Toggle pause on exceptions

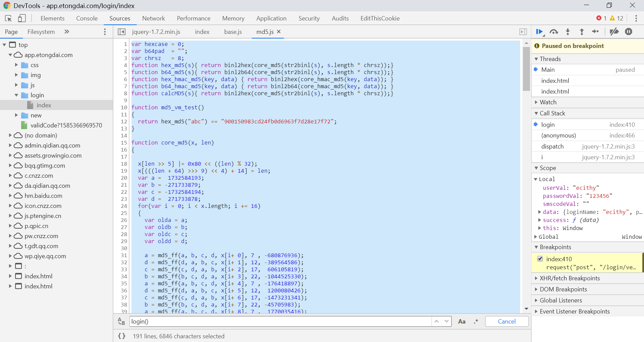point(629,32)
